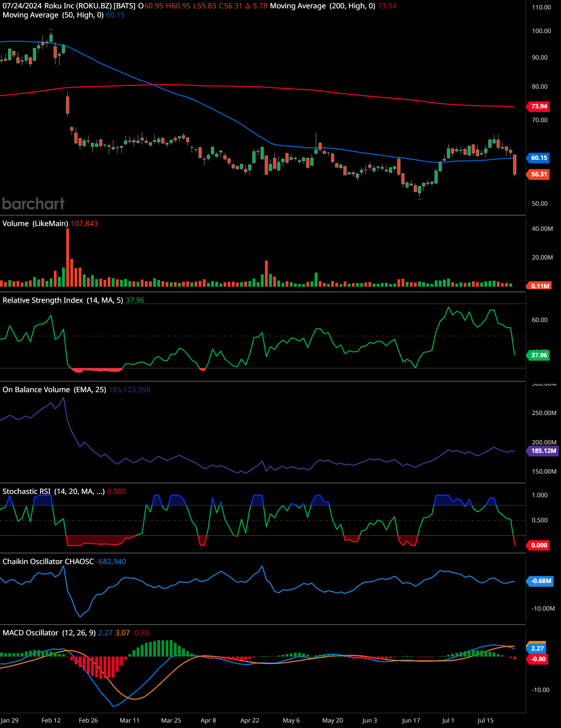Click the 100.00 price axis label

point(541,31)
